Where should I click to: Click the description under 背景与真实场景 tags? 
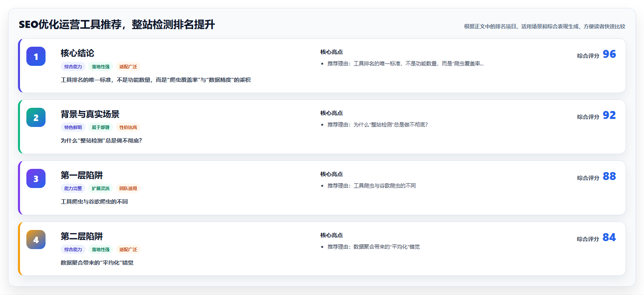(101, 141)
